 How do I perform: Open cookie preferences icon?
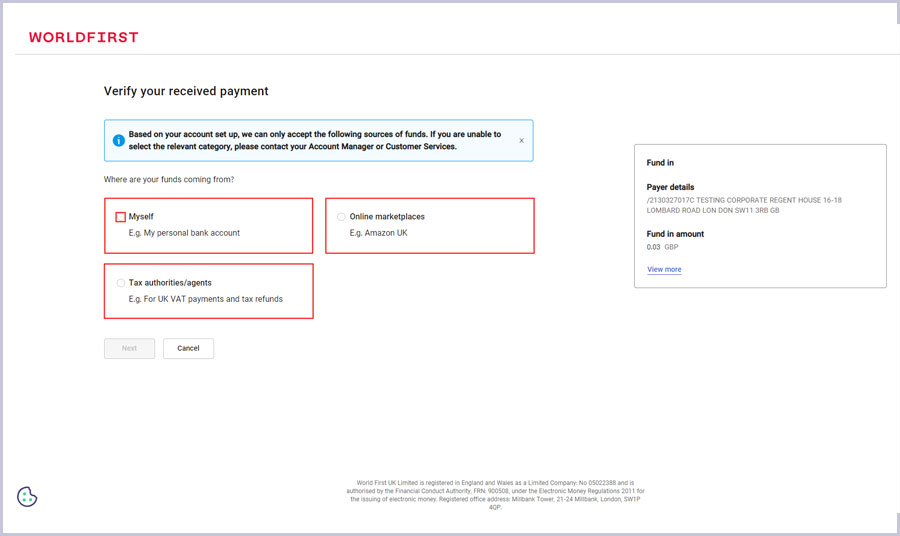tap(27, 497)
